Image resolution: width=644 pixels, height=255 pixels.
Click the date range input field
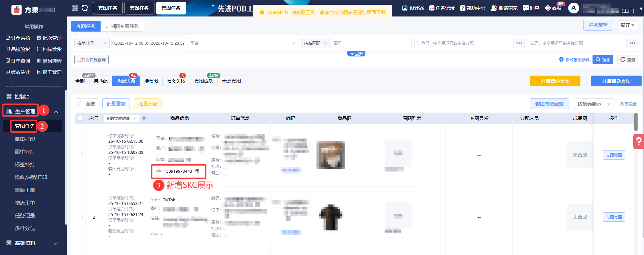pyautogui.click(x=147, y=43)
